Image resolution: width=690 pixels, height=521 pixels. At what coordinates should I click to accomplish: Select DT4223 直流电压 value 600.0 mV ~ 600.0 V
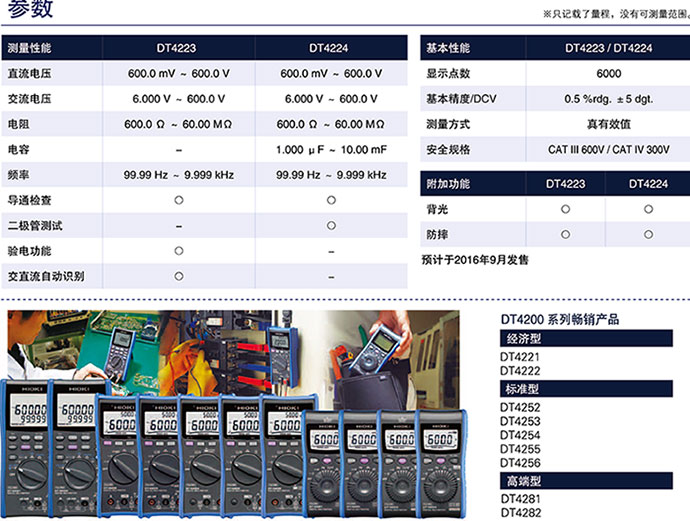(x=179, y=73)
